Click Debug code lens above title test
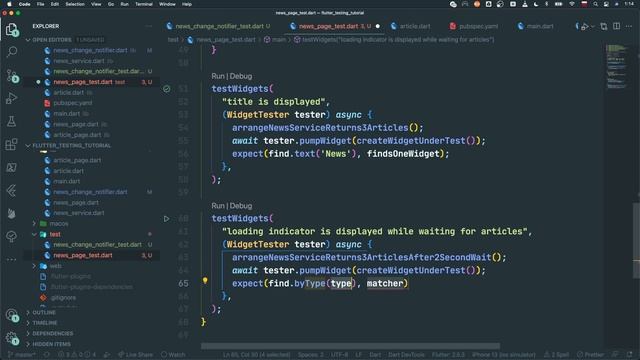Image resolution: width=640 pixels, height=360 pixels. pyautogui.click(x=241, y=76)
